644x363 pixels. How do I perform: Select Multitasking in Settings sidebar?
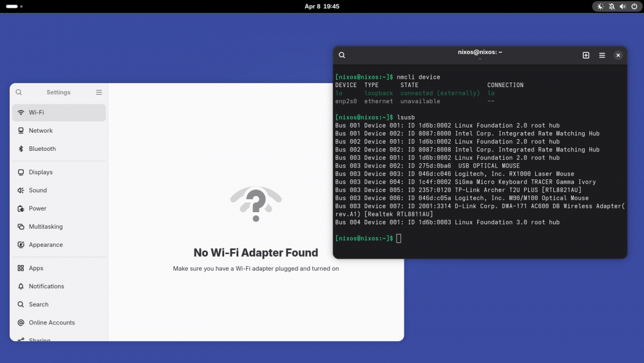click(x=59, y=226)
